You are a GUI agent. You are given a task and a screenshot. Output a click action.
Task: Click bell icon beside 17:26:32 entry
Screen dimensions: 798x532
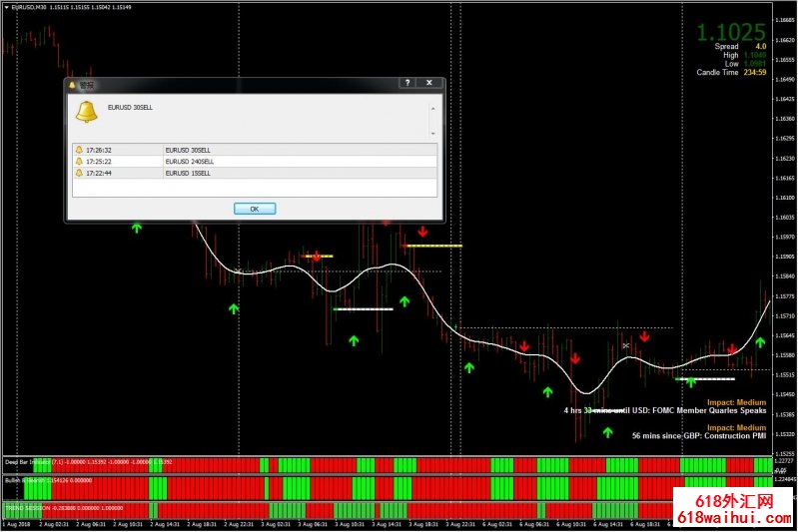click(x=80, y=150)
